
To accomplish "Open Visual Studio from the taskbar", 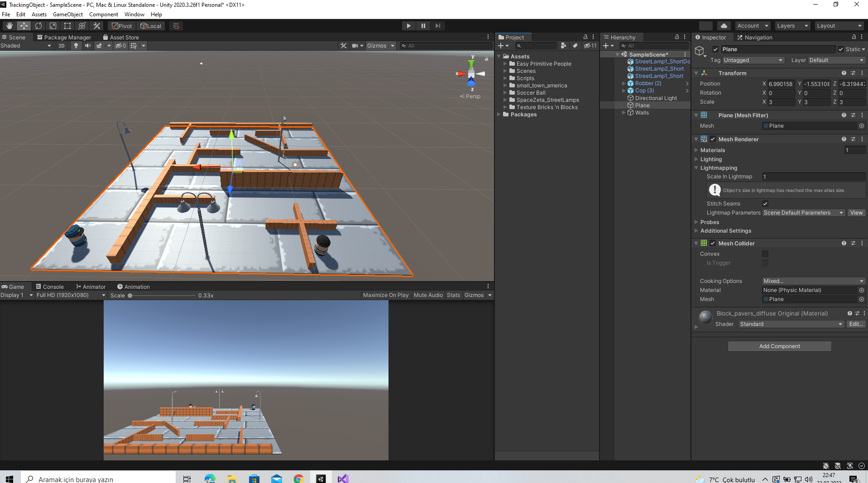I will point(342,478).
